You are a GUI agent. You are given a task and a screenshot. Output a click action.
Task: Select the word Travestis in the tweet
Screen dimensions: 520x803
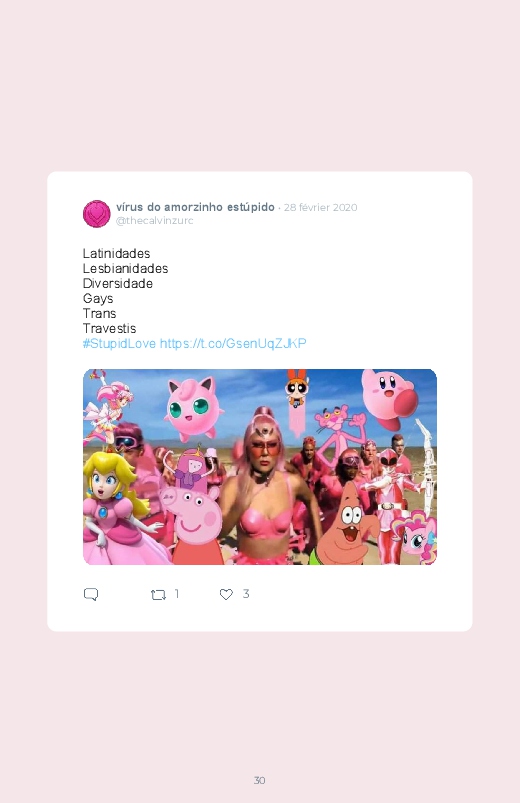[x=109, y=328]
